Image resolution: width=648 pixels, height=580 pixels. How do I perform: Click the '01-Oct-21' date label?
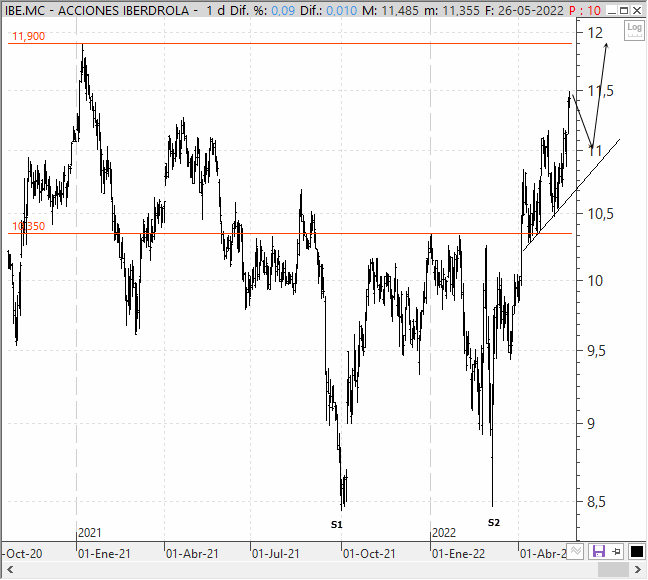coord(369,554)
